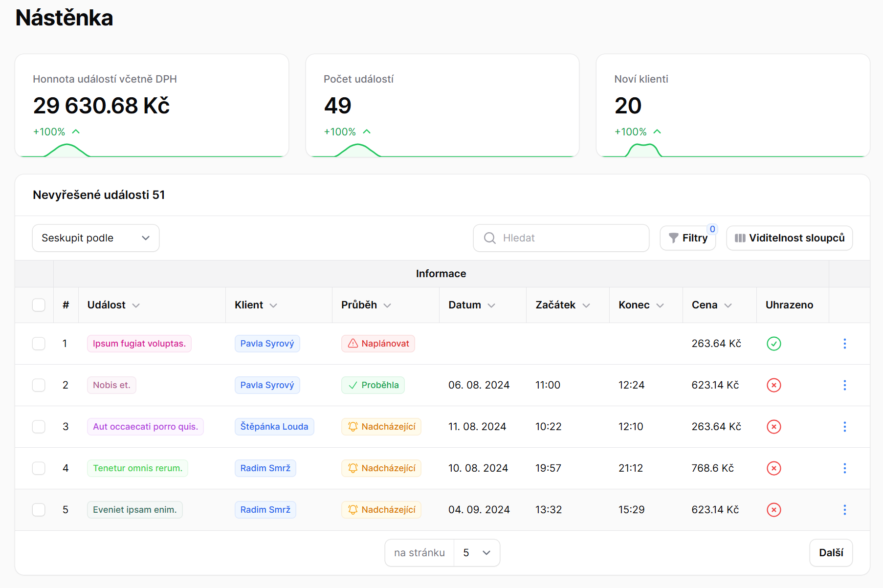Image resolution: width=883 pixels, height=588 pixels.
Task: Click green paid checkmark icon in row 1
Action: [774, 344]
